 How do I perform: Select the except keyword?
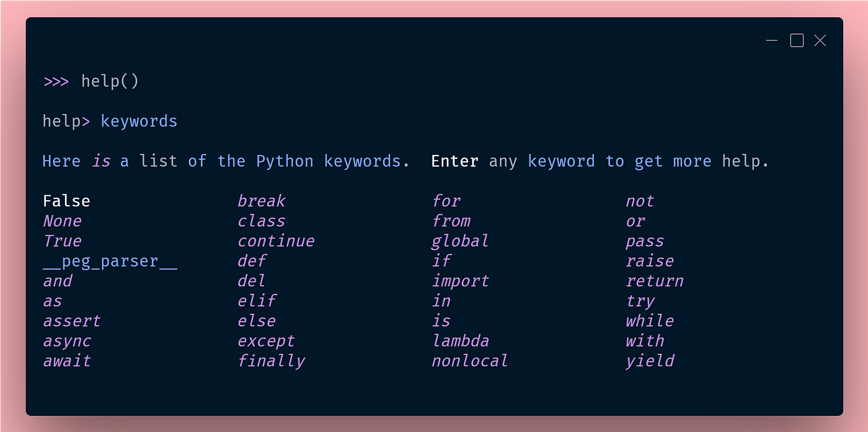[267, 341]
